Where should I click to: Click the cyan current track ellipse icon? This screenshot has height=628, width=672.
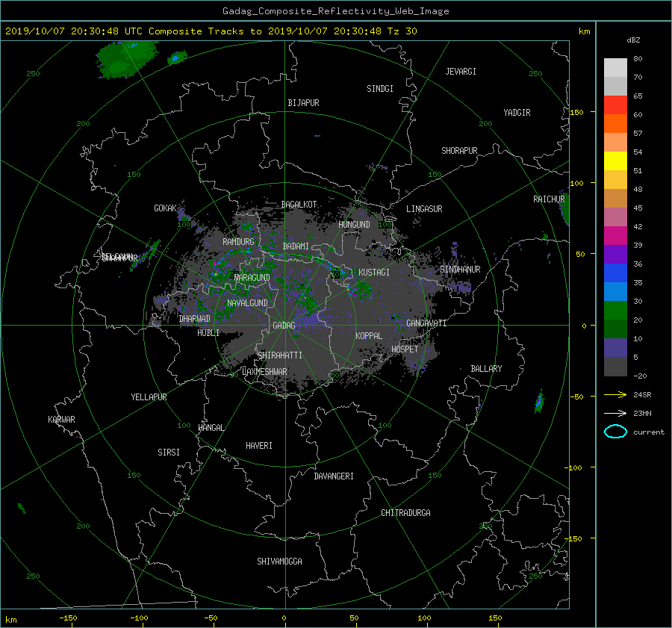pos(615,432)
